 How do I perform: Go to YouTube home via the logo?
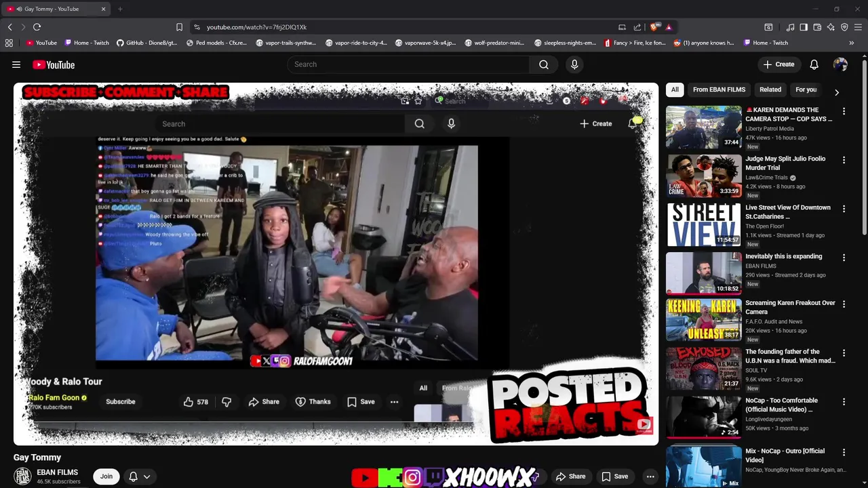(x=54, y=64)
